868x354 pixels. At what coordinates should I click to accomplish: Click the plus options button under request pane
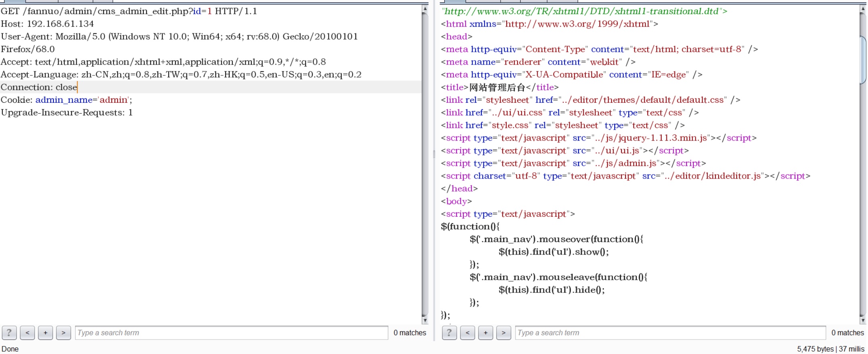pos(45,333)
